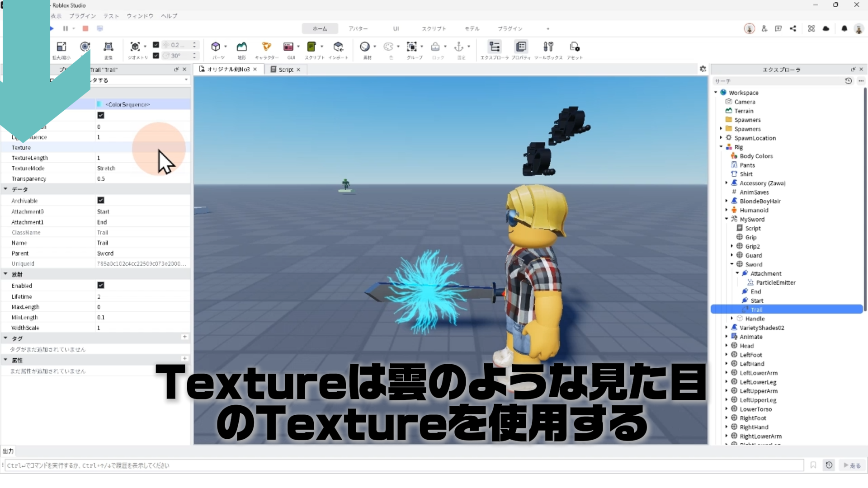Click the ColorSequence color swatch
The width and height of the screenshot is (868, 488).
click(x=99, y=104)
